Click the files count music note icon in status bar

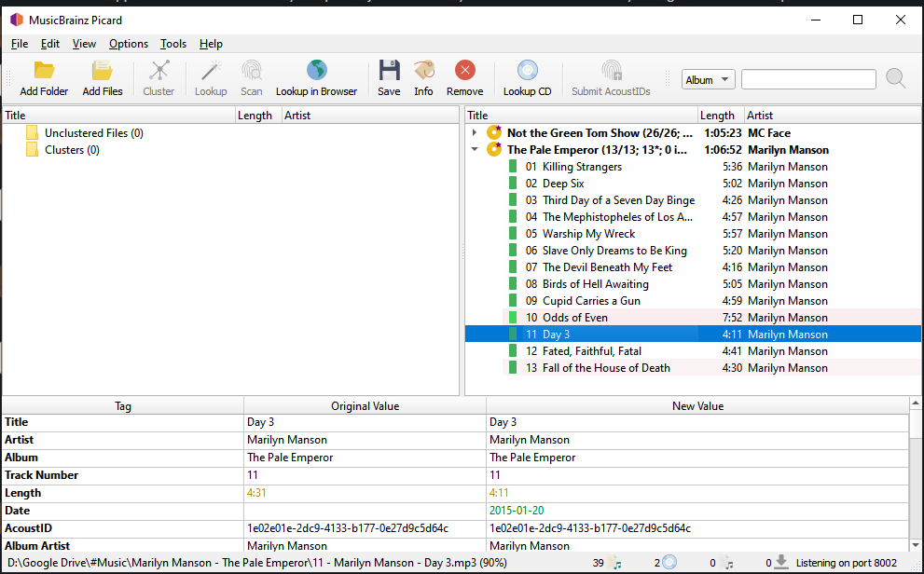(x=614, y=562)
